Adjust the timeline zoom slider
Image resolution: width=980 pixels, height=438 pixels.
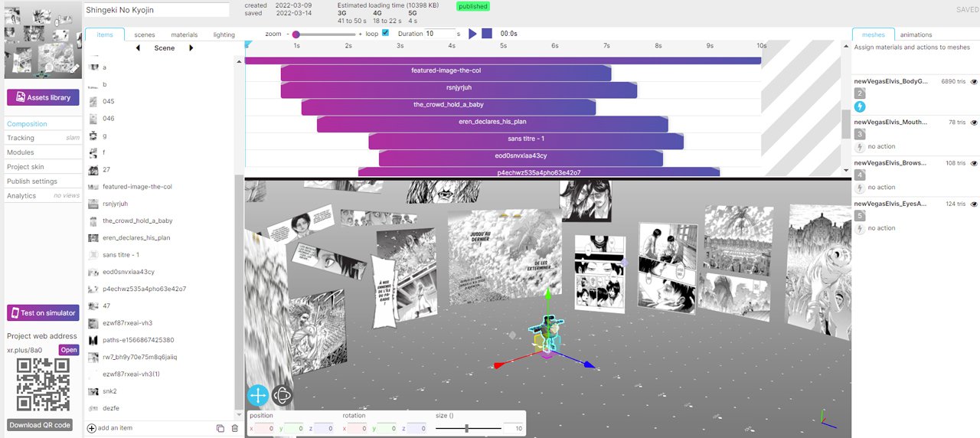325,34
